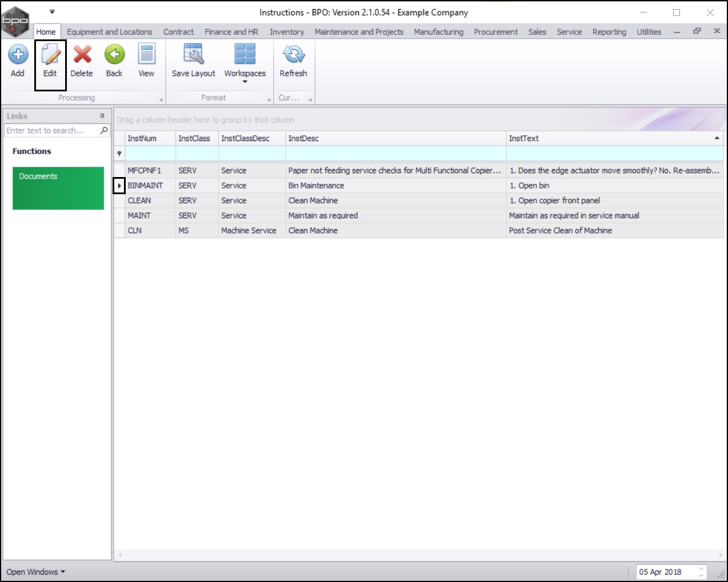The height and width of the screenshot is (582, 728).
Task: Open the Utilities tab
Action: [x=649, y=32]
